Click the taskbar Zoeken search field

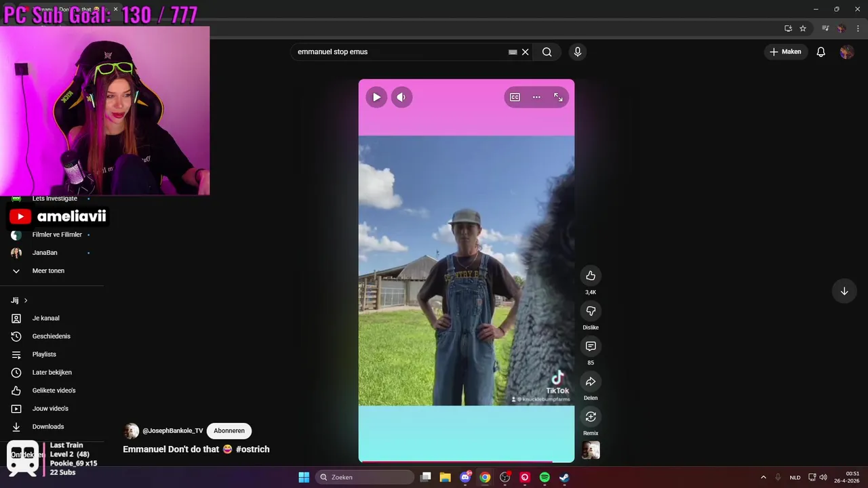click(365, 477)
